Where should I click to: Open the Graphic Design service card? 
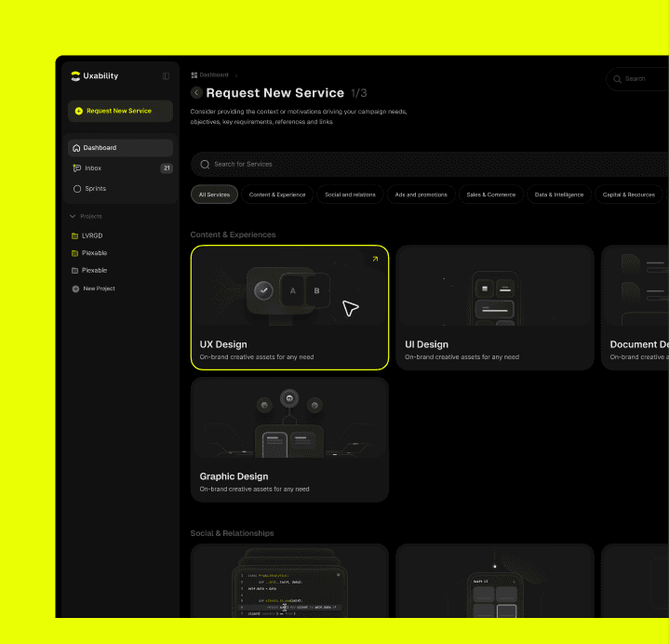point(289,439)
